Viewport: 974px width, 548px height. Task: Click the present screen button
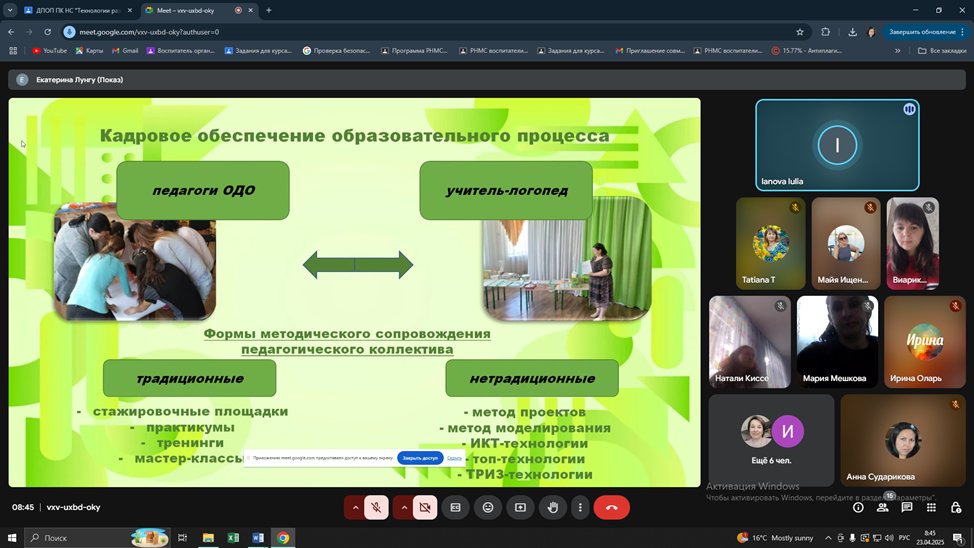521,508
